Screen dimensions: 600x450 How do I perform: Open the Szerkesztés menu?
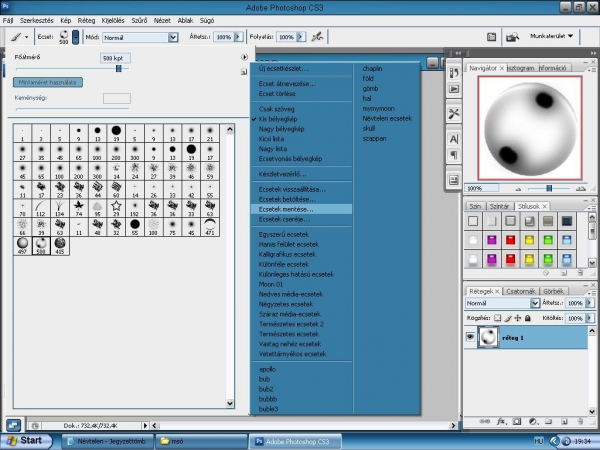pos(37,20)
